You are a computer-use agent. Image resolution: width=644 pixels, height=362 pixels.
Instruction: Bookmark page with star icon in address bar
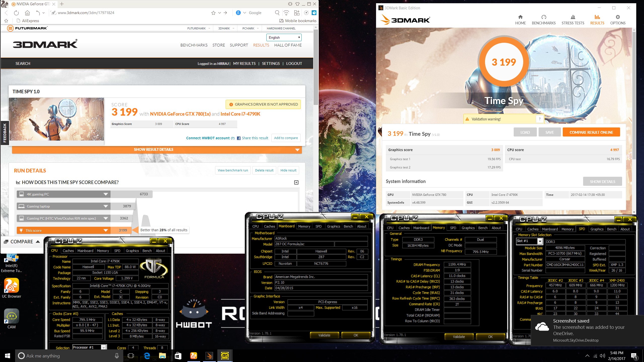(213, 13)
